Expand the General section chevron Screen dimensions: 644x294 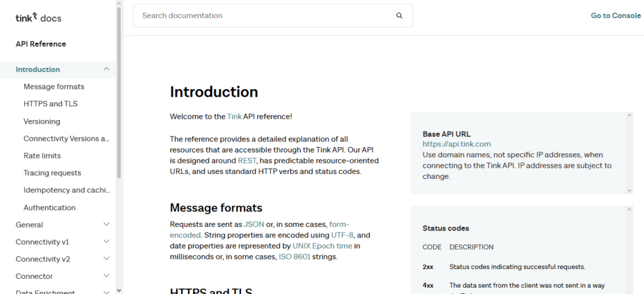click(x=106, y=224)
